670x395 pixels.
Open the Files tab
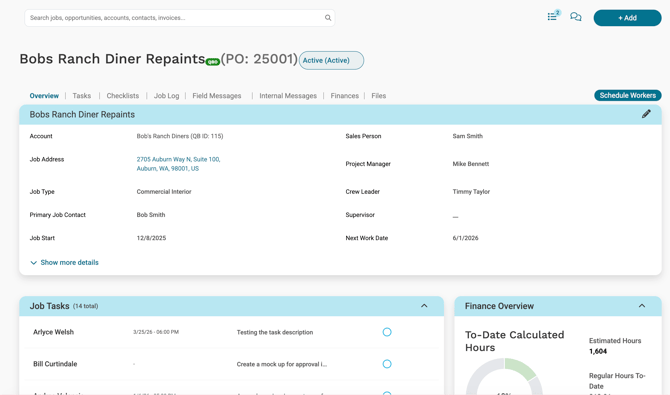pos(379,96)
